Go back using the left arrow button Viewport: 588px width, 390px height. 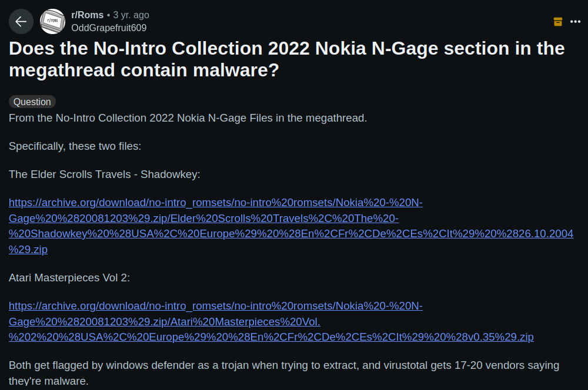pos(21,22)
